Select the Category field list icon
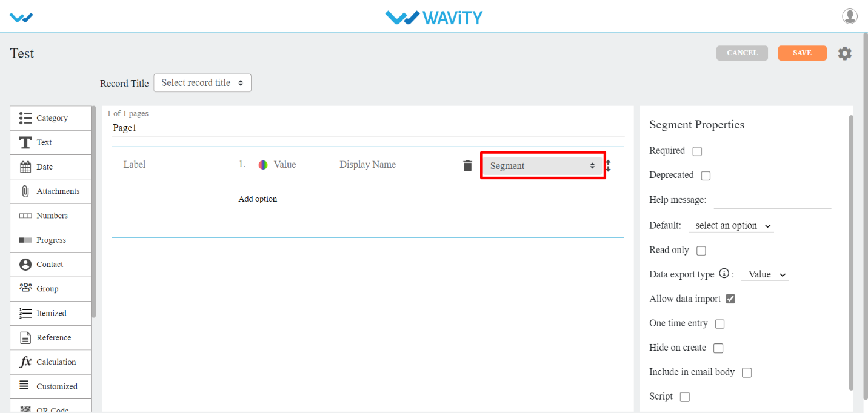This screenshot has width=868, height=413. pyautogui.click(x=25, y=117)
